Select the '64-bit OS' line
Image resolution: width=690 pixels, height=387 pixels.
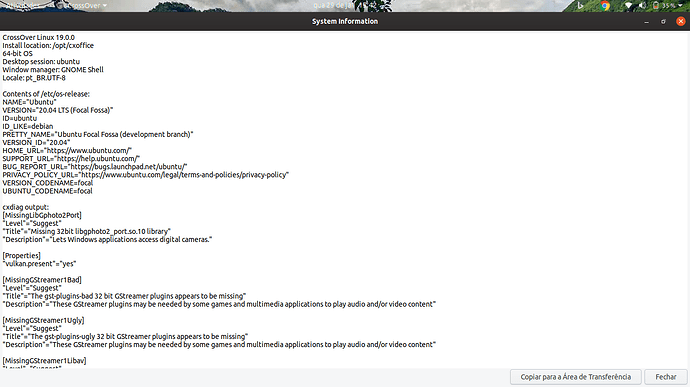[18, 54]
